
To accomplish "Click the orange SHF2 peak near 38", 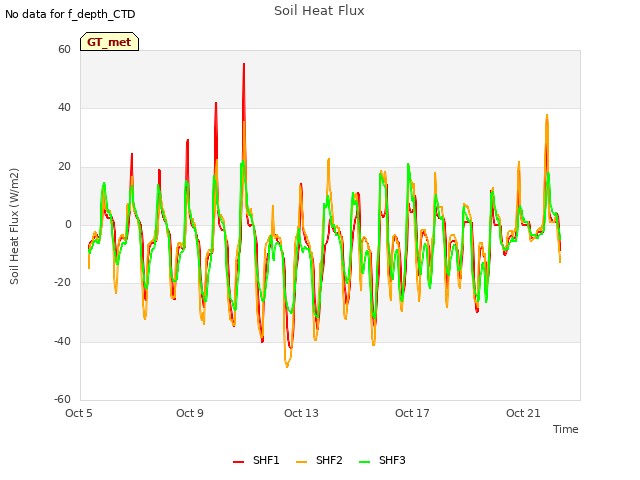I will pyautogui.click(x=547, y=116).
